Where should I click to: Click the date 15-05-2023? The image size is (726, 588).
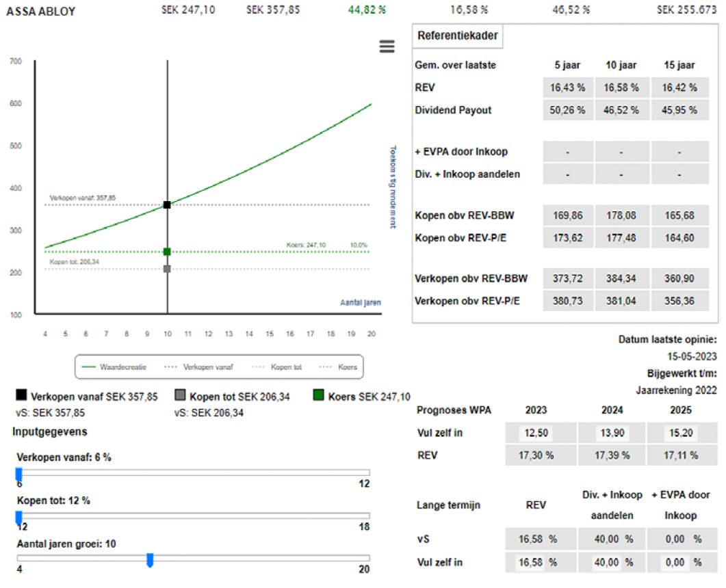pyautogui.click(x=692, y=357)
